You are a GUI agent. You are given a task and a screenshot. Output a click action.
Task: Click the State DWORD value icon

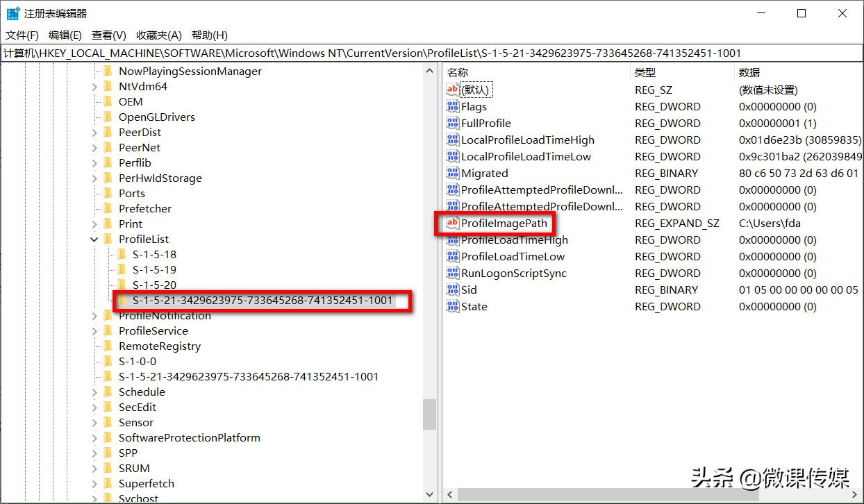(x=453, y=306)
